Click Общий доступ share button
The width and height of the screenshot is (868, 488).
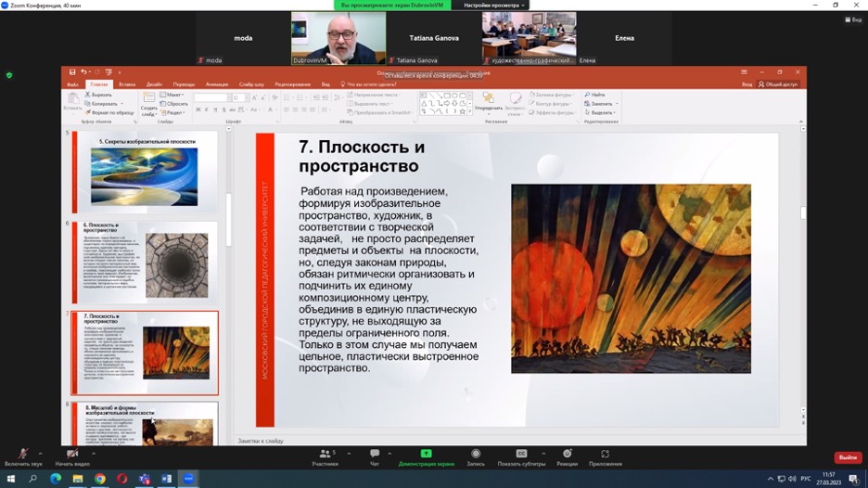pyautogui.click(x=778, y=84)
